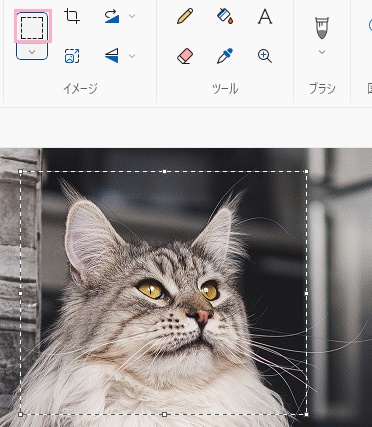Click the bottom-left corner selection handle
The image size is (372, 427).
21,414
